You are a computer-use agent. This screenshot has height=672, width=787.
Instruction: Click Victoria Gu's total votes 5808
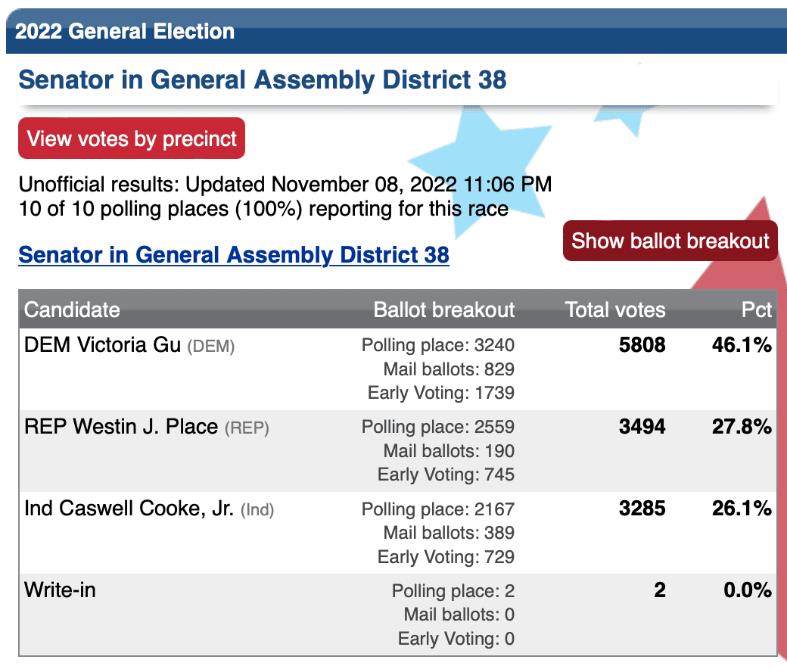[642, 345]
